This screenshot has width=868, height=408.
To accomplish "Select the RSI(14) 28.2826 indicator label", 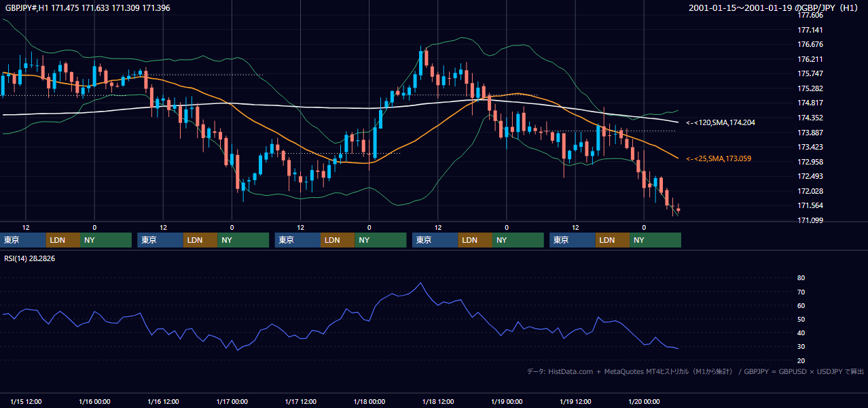I will [30, 258].
